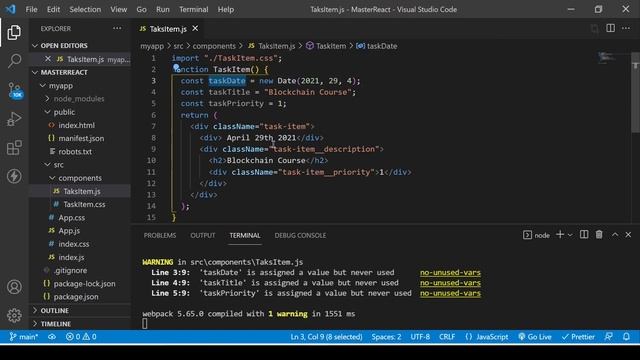
Task: Open notifications bell in status bar
Action: [626, 337]
